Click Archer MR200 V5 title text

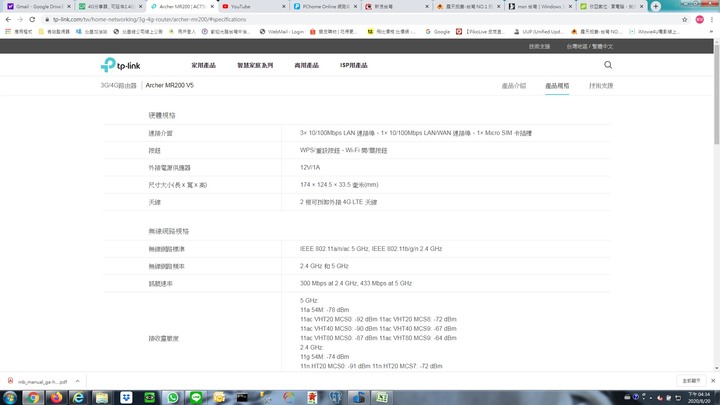click(169, 85)
